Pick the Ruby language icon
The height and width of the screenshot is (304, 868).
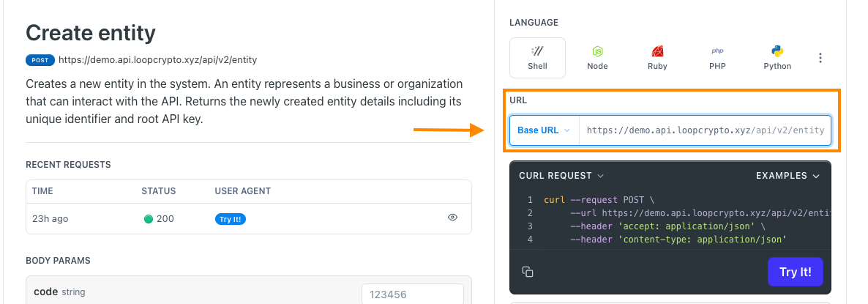(657, 51)
